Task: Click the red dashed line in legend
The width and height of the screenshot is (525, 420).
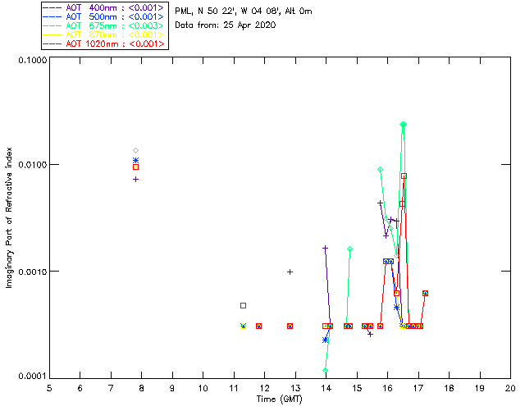Action: (52, 43)
